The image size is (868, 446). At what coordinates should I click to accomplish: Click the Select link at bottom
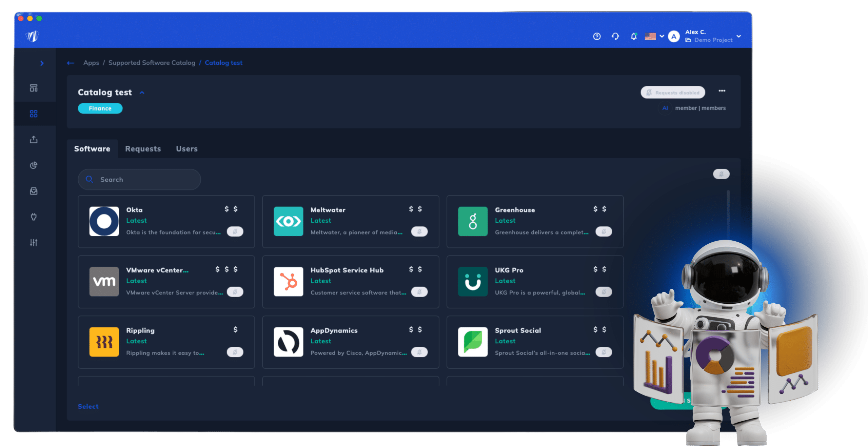[x=88, y=406]
